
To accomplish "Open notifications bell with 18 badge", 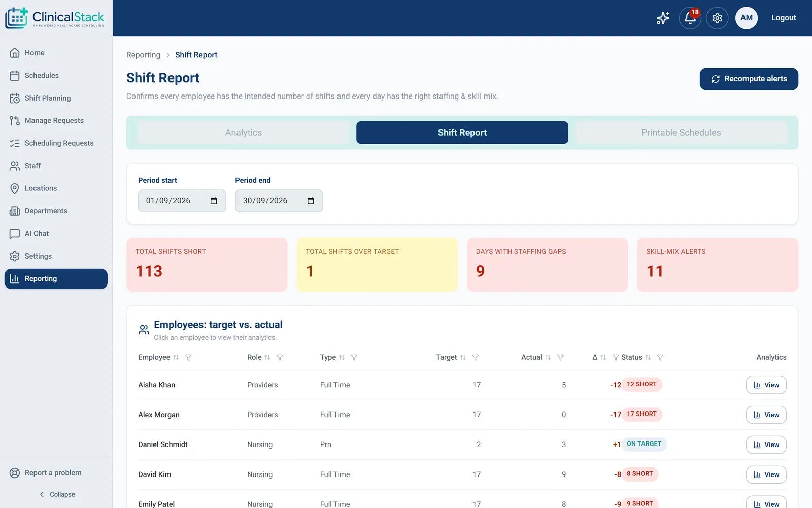I will pyautogui.click(x=690, y=18).
